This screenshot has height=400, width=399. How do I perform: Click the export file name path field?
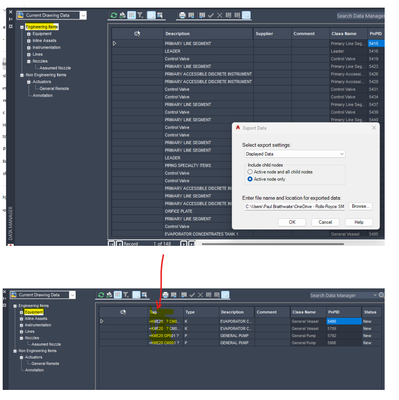(x=295, y=206)
